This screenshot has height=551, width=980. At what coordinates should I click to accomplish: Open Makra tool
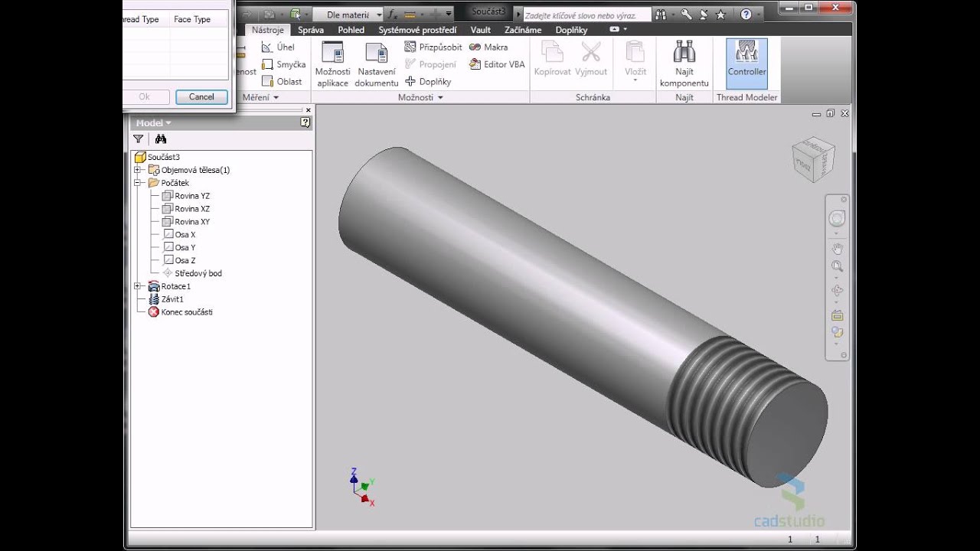coord(488,47)
